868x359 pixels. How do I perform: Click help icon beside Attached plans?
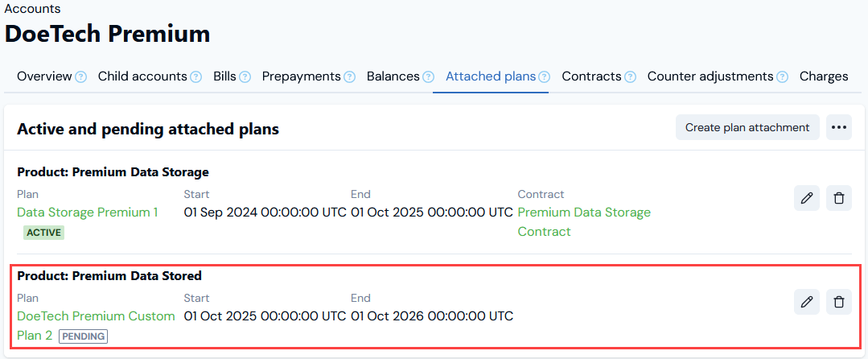click(x=544, y=77)
